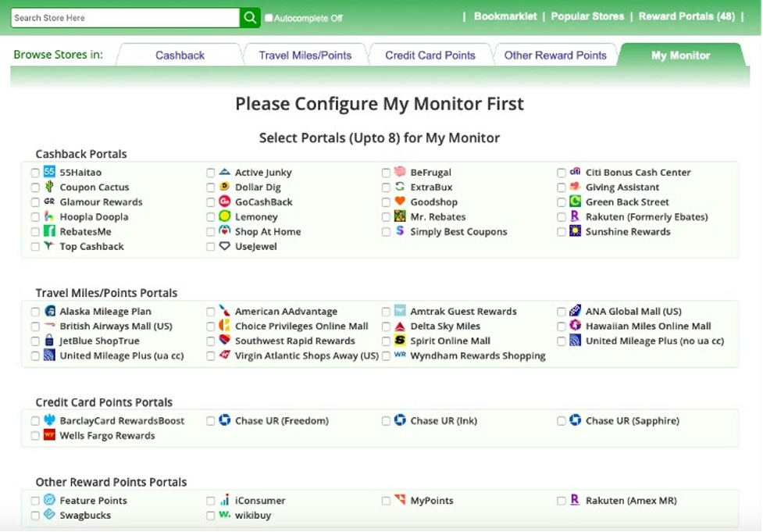763x532 pixels.
Task: Click the Wells Fargo Rewards logo icon
Action: pos(49,435)
